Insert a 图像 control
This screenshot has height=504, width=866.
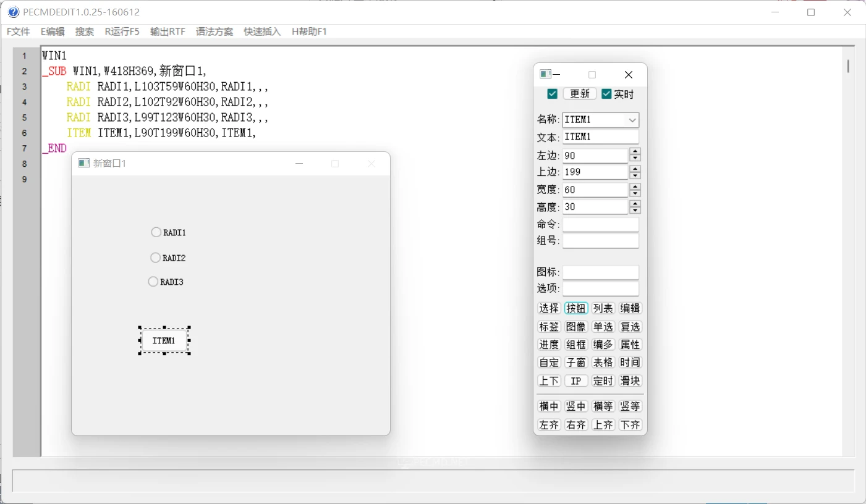coord(576,327)
